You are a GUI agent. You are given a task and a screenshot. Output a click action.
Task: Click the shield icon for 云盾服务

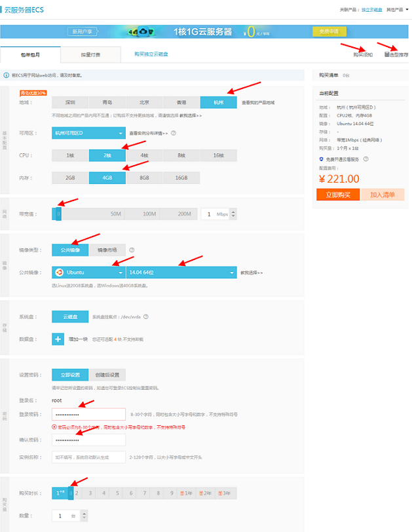tap(321, 159)
